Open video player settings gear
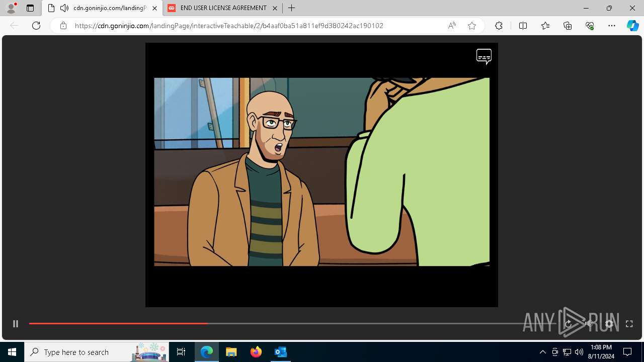The image size is (644, 362). 609,324
